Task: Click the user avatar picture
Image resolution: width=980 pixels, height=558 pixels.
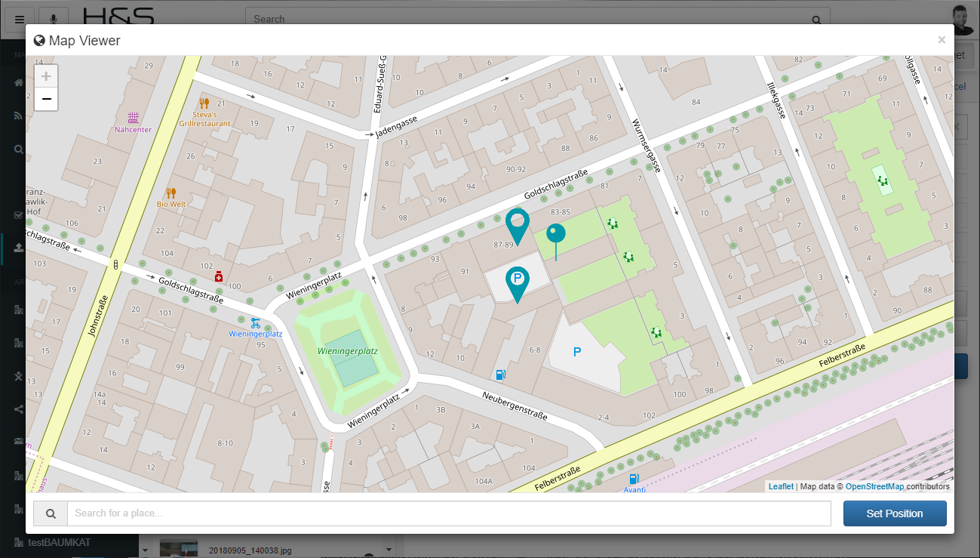Action: pos(963,19)
